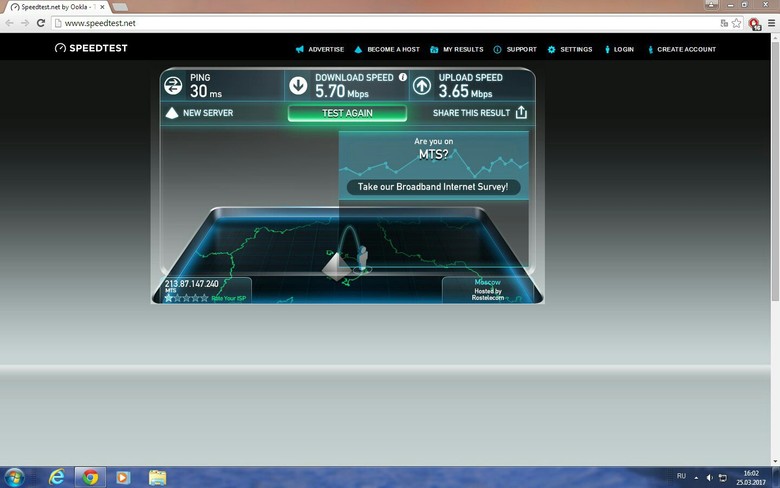Image resolution: width=780 pixels, height=488 pixels.
Task: Click the Login link
Action: pos(619,49)
